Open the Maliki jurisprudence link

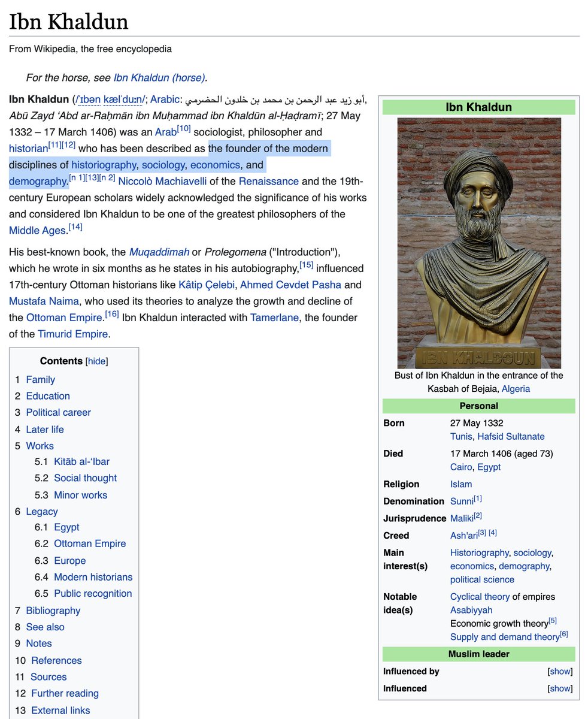click(x=462, y=518)
